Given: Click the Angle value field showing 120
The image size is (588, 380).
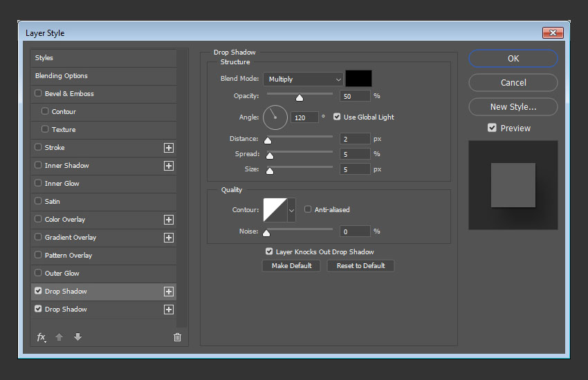Looking at the screenshot, I should (x=304, y=117).
